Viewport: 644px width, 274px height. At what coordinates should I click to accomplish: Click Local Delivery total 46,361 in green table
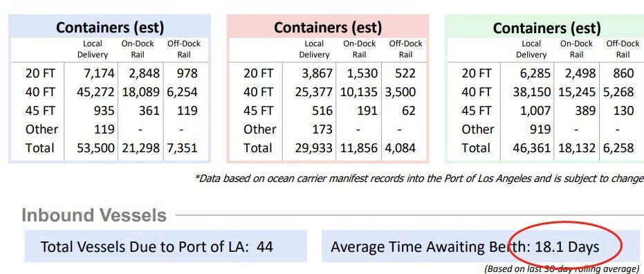coord(531,148)
